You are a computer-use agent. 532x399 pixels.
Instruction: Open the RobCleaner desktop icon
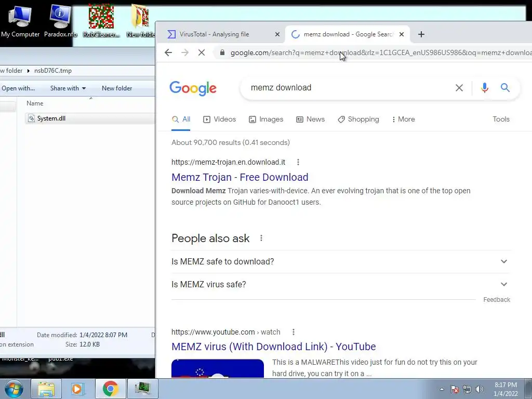click(x=101, y=20)
